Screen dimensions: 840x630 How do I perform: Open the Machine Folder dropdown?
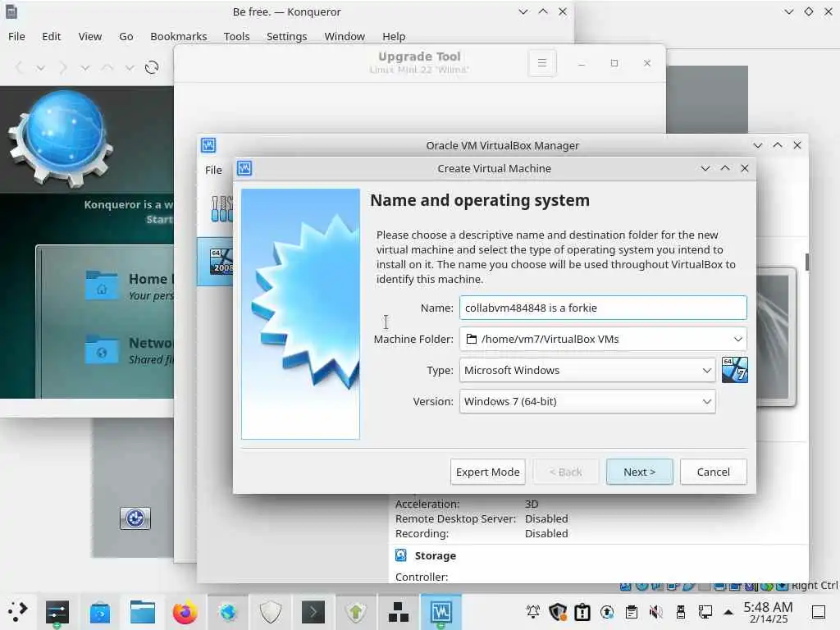[603, 339]
